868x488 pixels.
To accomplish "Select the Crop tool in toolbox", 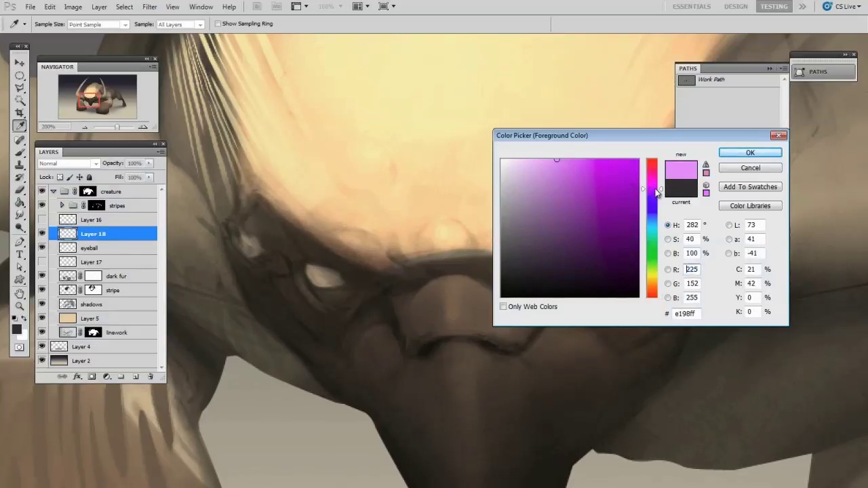I will (20, 113).
